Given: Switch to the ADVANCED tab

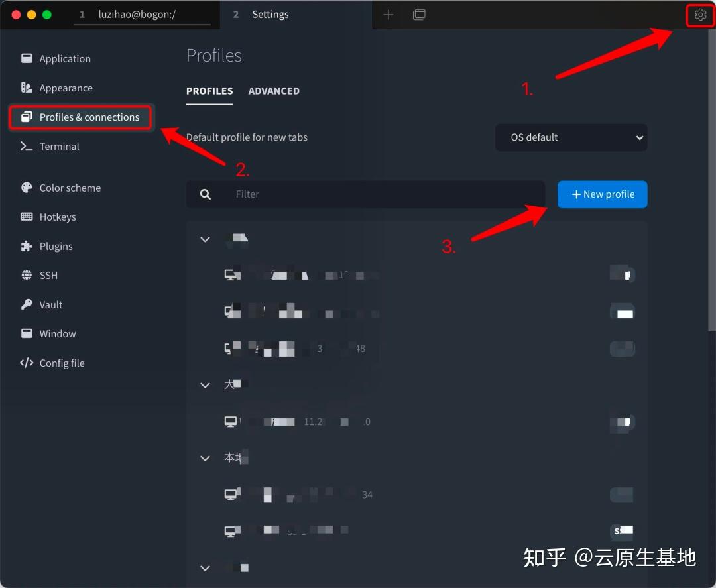Looking at the screenshot, I should pyautogui.click(x=274, y=91).
